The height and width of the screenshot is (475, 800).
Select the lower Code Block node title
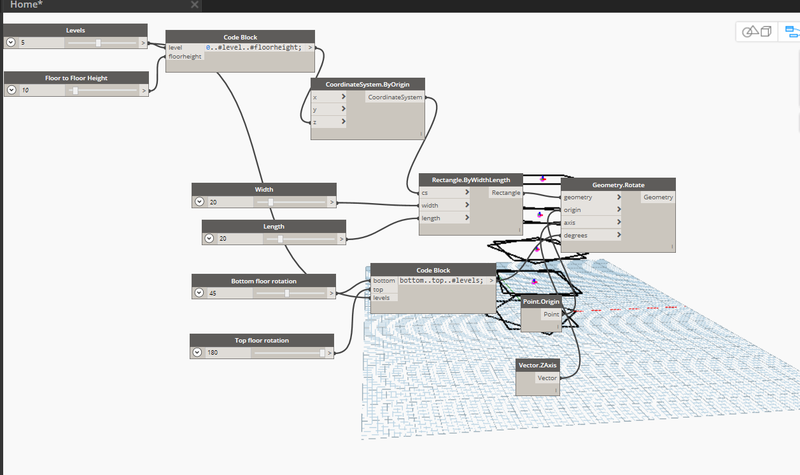(433, 270)
